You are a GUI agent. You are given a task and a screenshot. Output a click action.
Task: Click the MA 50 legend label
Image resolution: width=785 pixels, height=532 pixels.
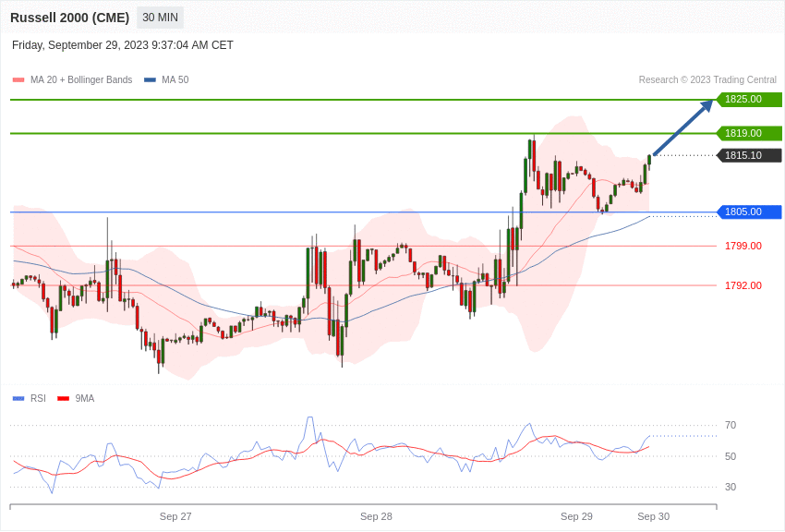[175, 79]
